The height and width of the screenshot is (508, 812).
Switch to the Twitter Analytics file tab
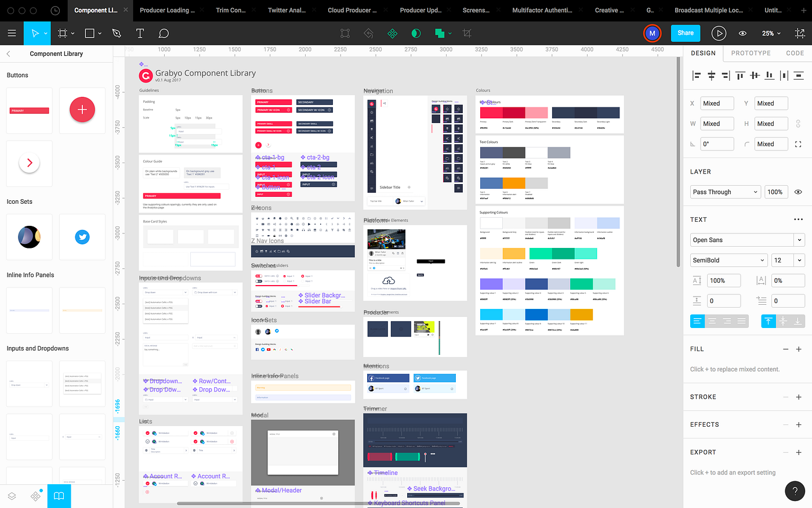[x=288, y=10]
